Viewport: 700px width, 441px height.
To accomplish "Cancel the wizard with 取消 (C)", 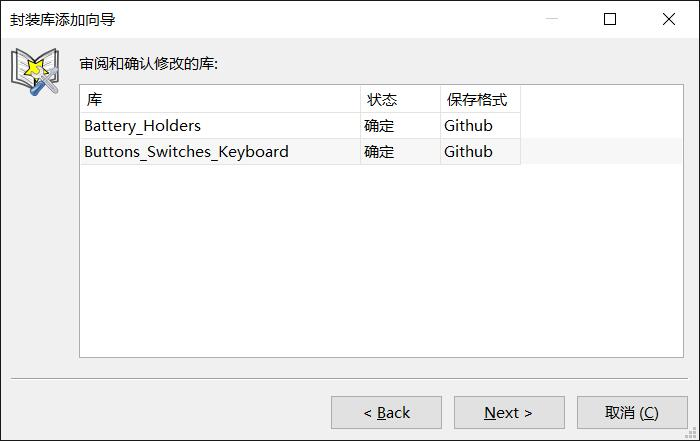I will [x=632, y=412].
